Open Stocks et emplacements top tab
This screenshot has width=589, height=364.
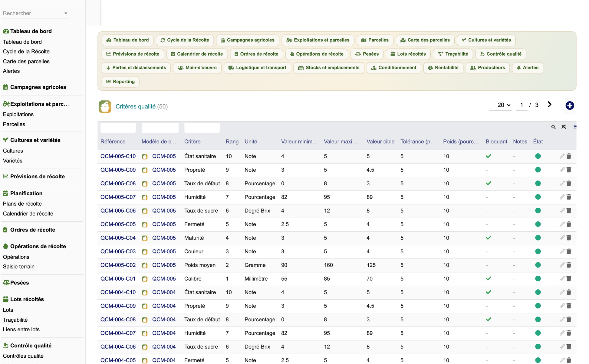329,68
